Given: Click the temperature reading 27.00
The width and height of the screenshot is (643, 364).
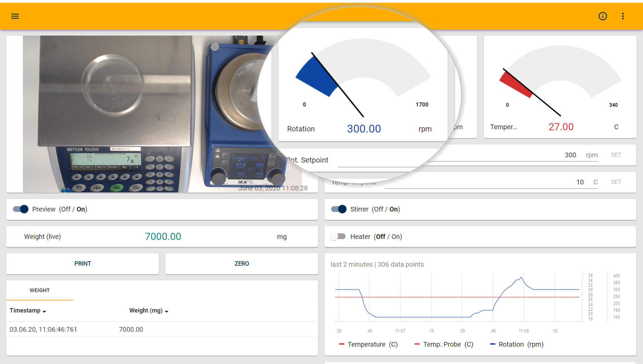Looking at the screenshot, I should pyautogui.click(x=561, y=127).
